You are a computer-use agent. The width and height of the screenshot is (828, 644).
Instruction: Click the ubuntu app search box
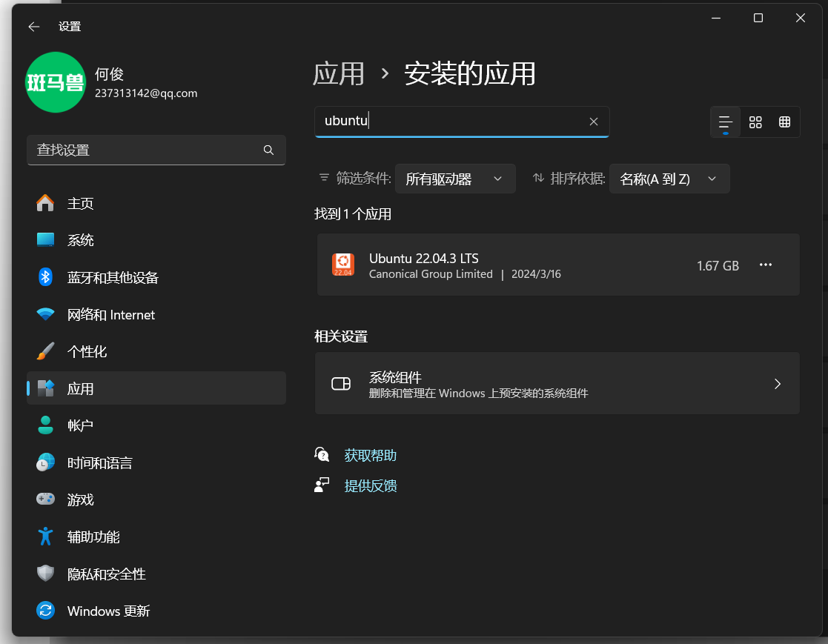coord(462,122)
